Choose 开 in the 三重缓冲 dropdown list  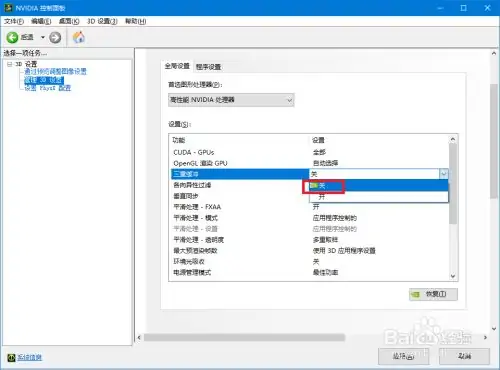[x=379, y=197]
